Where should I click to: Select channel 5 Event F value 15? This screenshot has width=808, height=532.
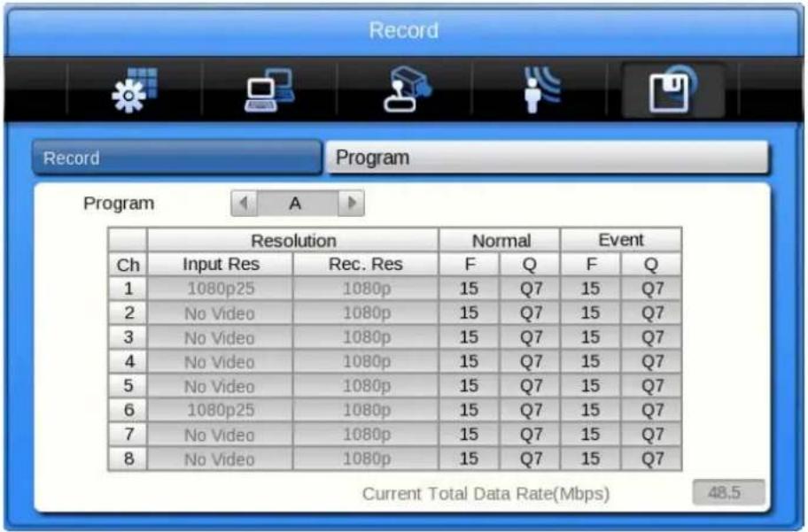click(x=591, y=385)
